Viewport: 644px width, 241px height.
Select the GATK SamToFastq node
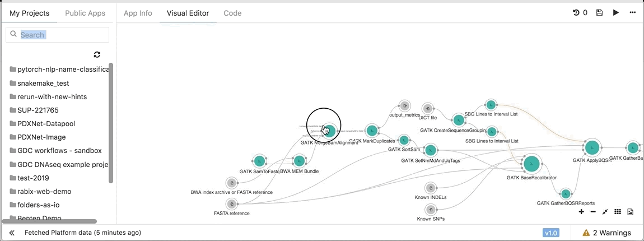tap(259, 161)
